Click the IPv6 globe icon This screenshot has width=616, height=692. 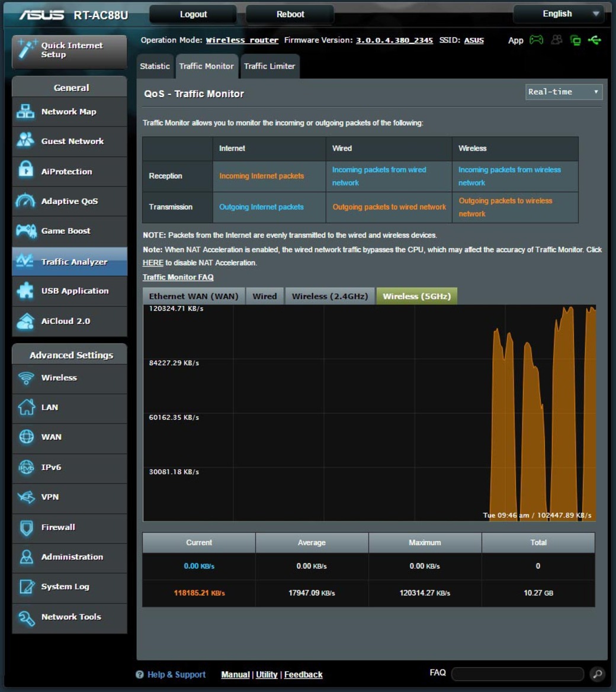tap(26, 467)
